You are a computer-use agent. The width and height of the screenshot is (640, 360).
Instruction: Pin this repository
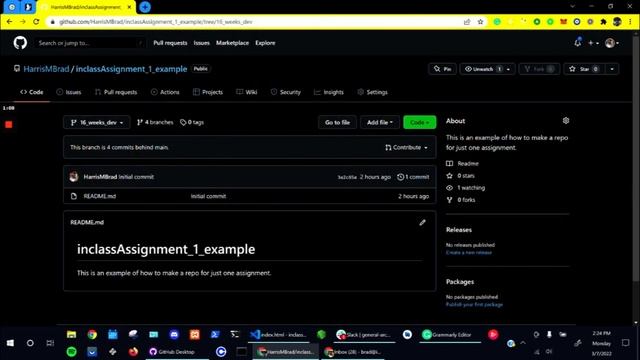pos(442,69)
